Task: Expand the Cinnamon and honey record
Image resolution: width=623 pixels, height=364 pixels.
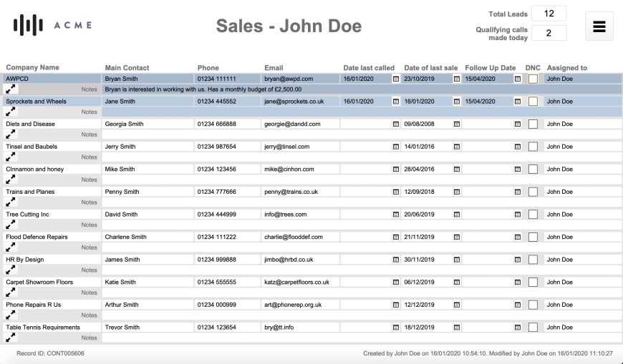Action: click(x=10, y=179)
